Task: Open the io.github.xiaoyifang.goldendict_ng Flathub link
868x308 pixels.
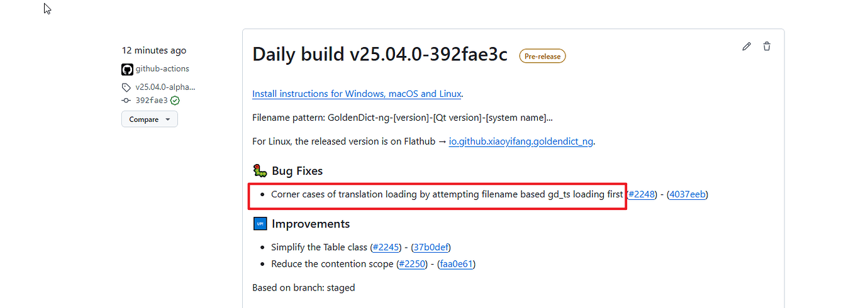Action: tap(521, 141)
